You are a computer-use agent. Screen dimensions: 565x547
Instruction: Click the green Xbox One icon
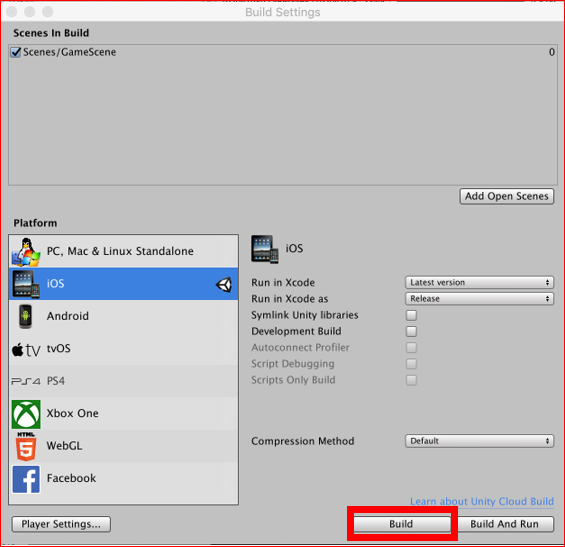[26, 414]
